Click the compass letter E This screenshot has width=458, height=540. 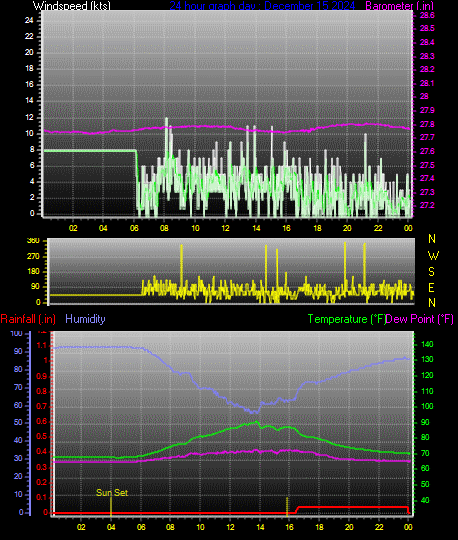pyautogui.click(x=431, y=288)
